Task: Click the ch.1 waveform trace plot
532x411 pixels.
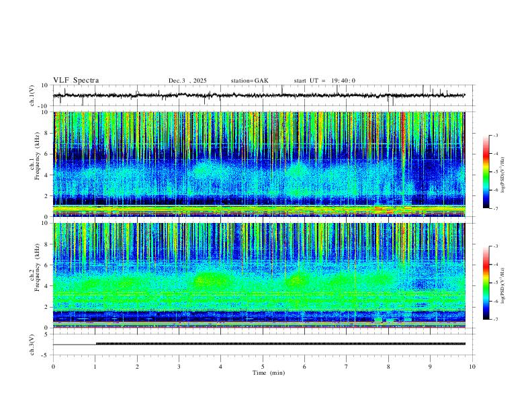Action: point(259,95)
